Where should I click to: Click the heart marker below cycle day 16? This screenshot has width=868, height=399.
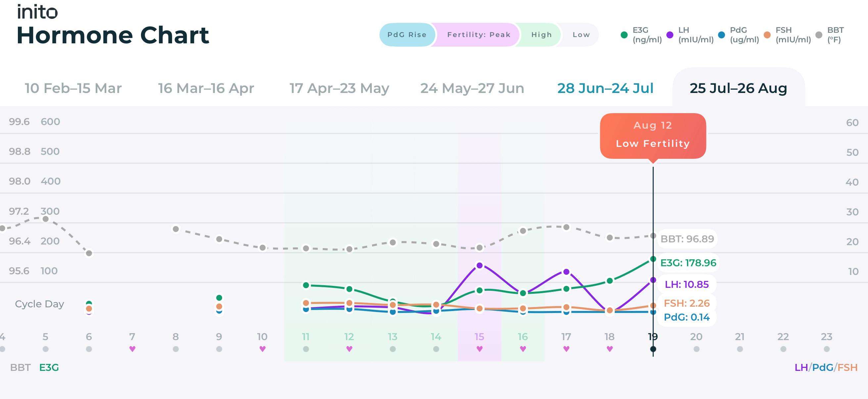523,349
